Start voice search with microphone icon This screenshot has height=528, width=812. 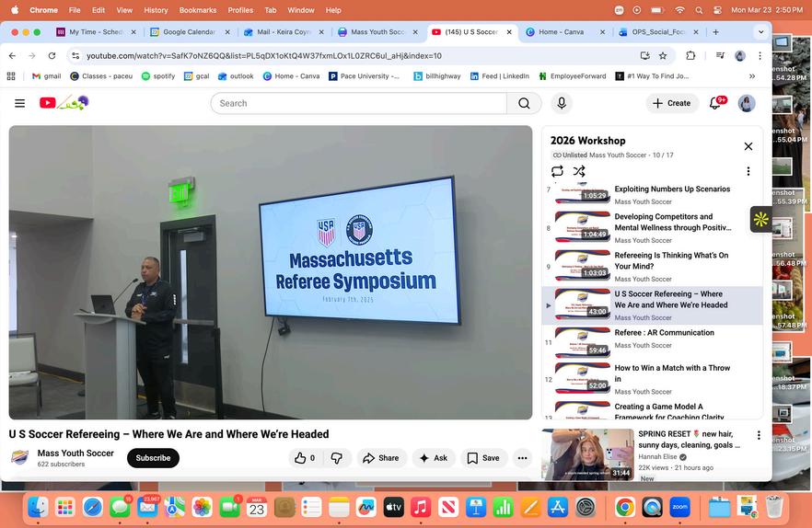[x=562, y=103]
